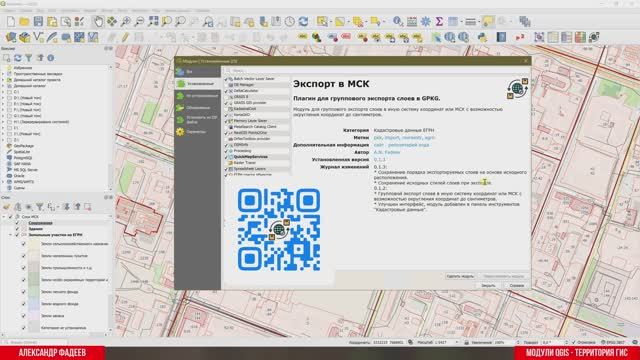Toggle editing with the pencil icon

point(125,38)
